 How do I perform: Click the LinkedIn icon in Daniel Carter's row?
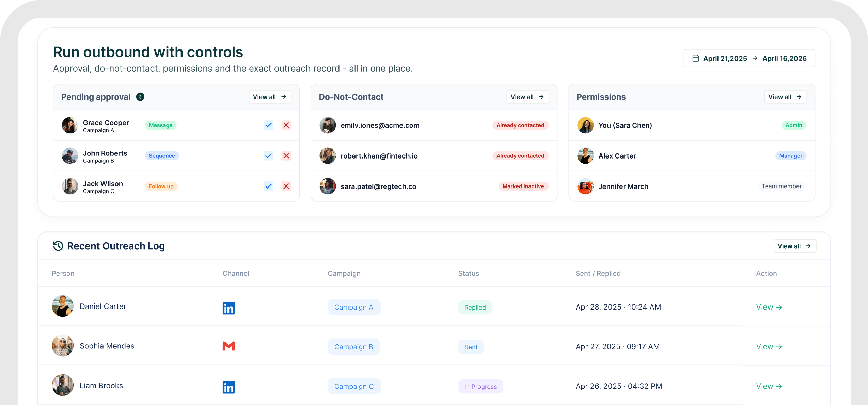tap(228, 308)
